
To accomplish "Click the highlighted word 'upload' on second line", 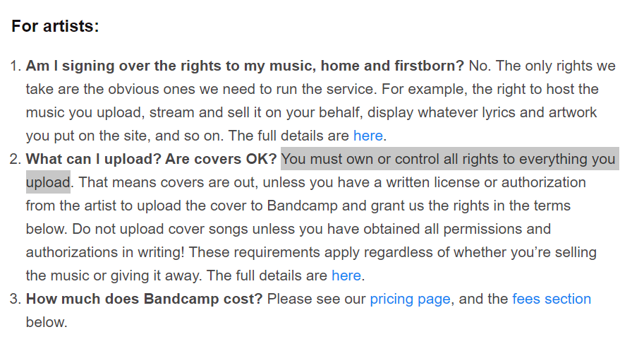I will (x=48, y=183).
